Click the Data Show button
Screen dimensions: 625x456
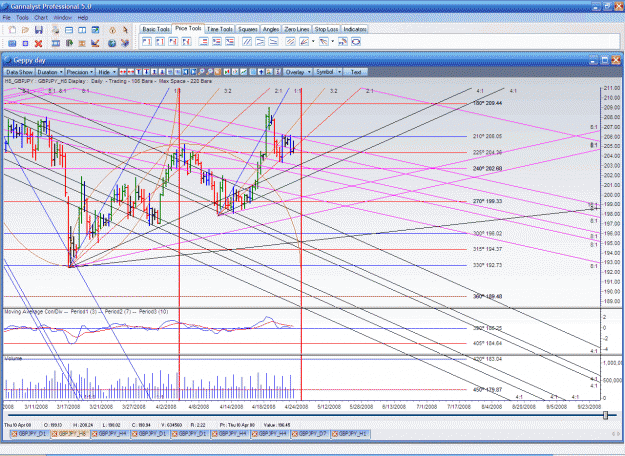19,72
